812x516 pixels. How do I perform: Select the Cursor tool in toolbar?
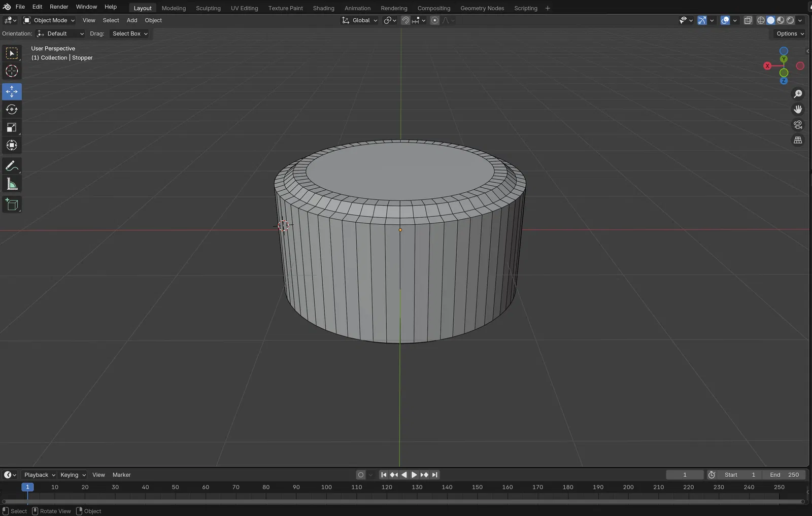tap(12, 72)
